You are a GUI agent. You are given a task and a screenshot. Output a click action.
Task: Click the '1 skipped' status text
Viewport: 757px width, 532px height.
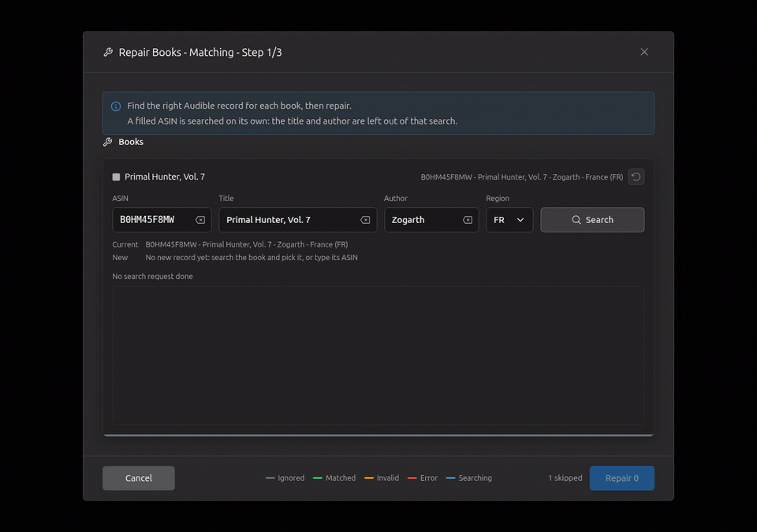[x=565, y=478]
